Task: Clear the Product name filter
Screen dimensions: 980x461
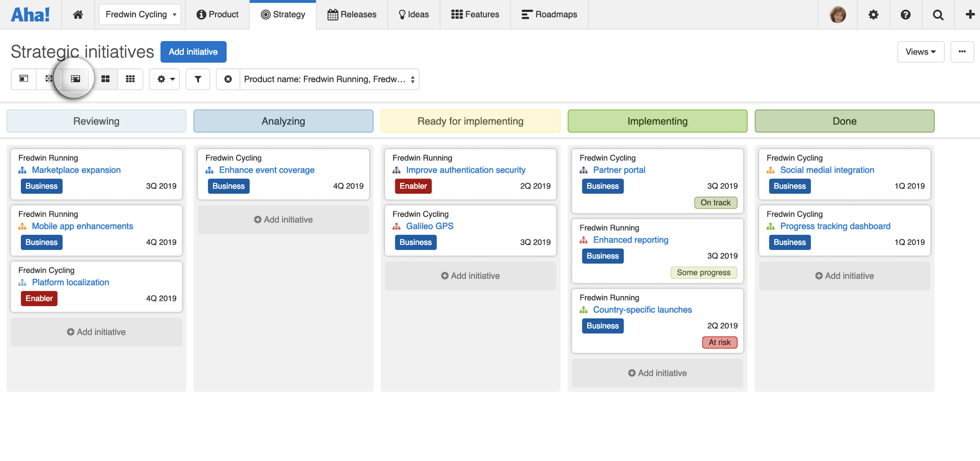Action: click(x=228, y=79)
